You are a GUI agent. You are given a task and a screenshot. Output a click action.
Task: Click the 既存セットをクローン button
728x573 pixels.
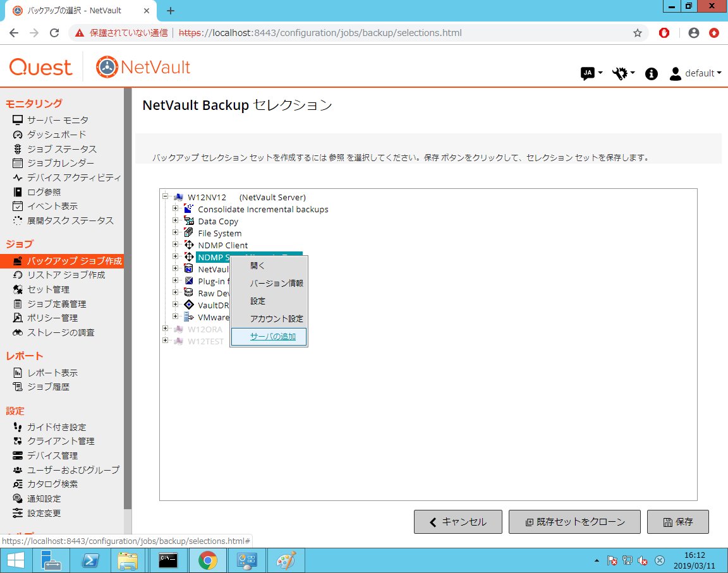pos(574,522)
